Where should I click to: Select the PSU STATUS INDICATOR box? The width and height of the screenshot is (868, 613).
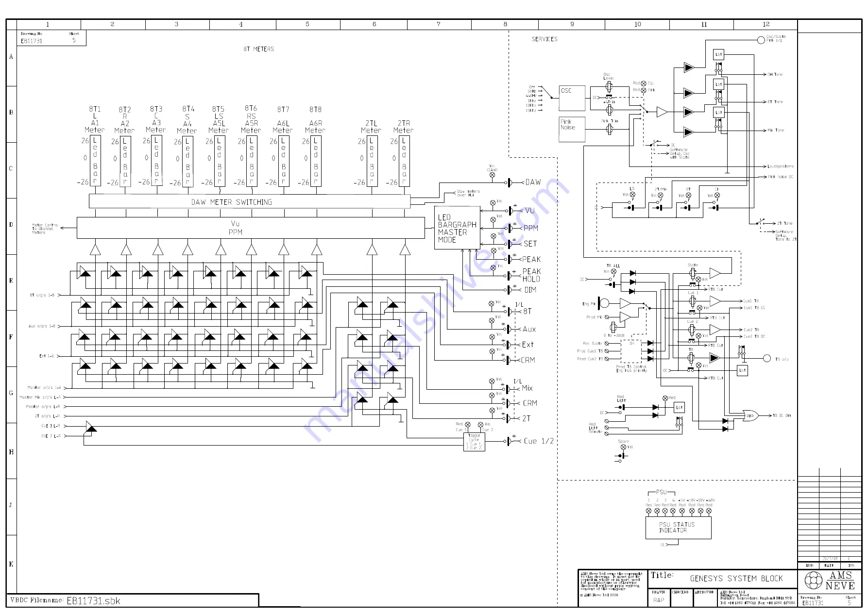tap(678, 528)
